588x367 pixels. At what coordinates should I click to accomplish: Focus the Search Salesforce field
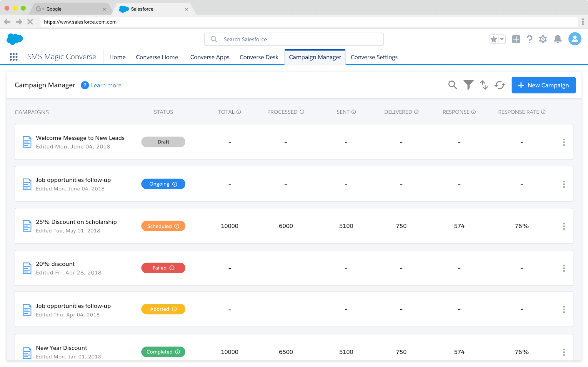294,39
